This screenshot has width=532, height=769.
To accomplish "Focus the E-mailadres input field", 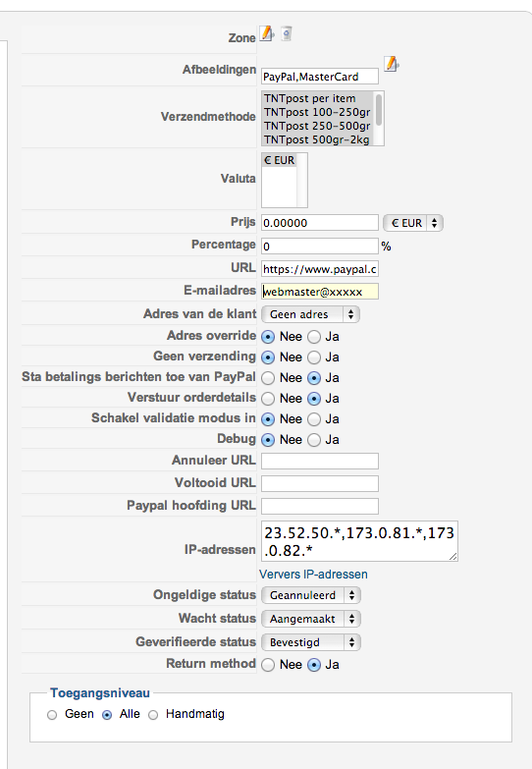I will (x=320, y=292).
